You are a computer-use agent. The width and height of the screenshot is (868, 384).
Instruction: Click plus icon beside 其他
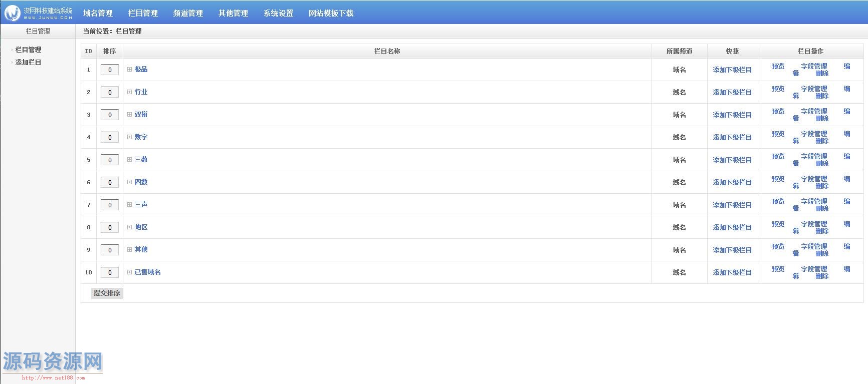tap(129, 250)
